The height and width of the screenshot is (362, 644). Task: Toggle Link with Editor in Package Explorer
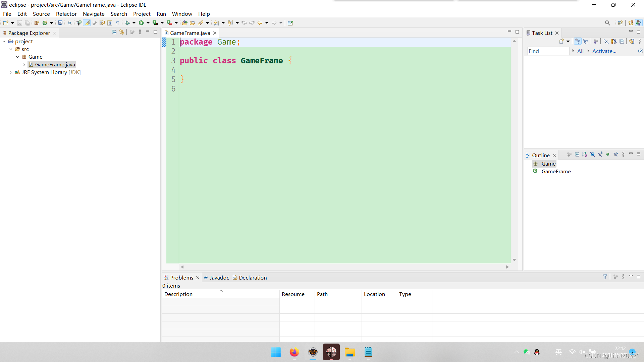coord(122,32)
